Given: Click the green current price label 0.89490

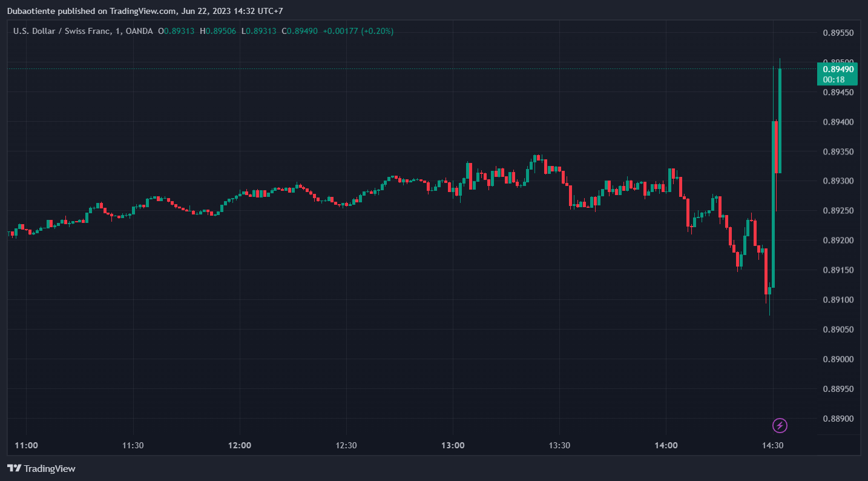Looking at the screenshot, I should (x=838, y=69).
